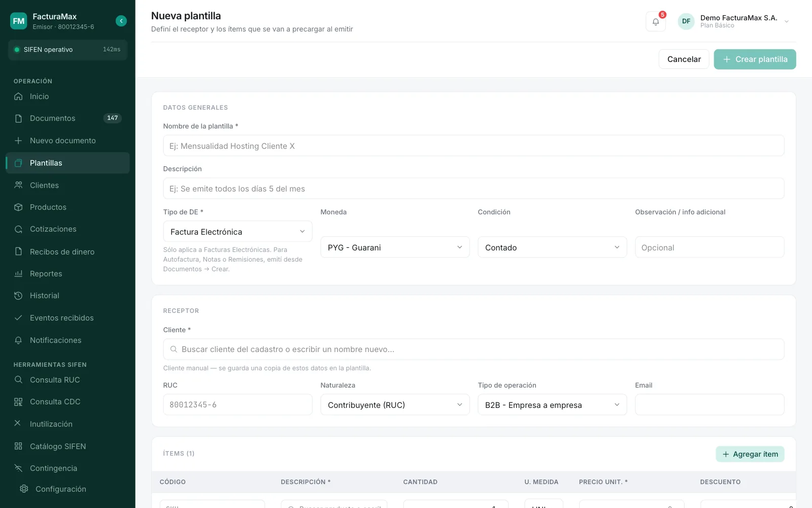The width and height of the screenshot is (812, 508).
Task: Click the Consulta RUC search icon
Action: [18, 380]
